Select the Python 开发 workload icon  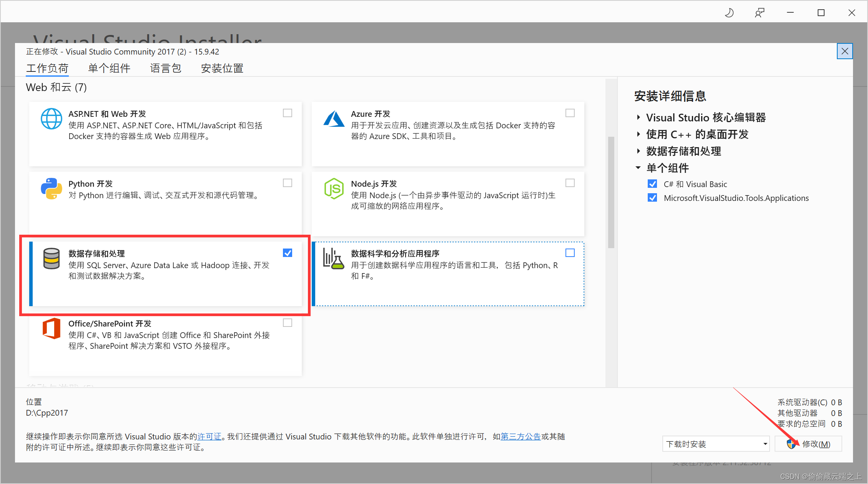coord(51,189)
